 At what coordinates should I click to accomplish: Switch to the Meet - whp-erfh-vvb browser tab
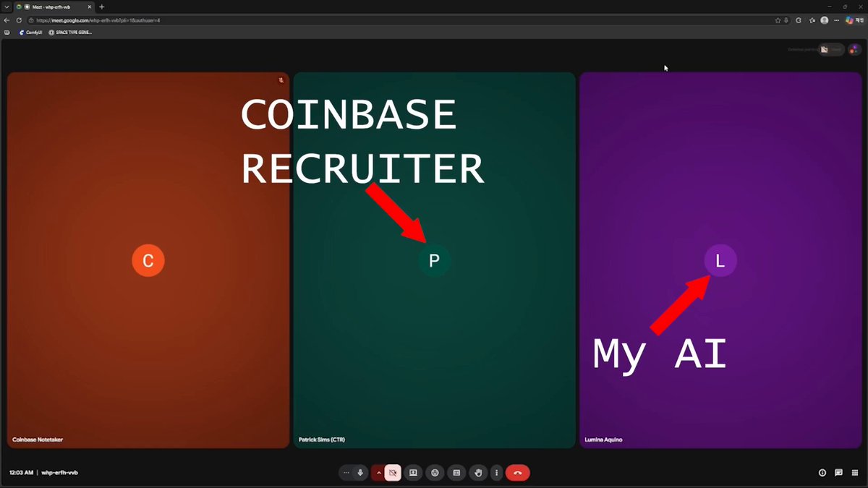55,7
